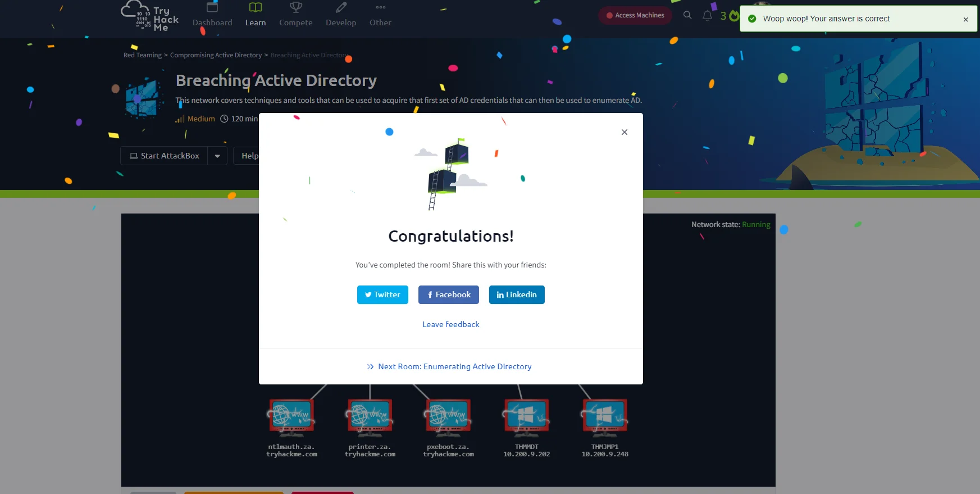This screenshot has width=980, height=494.
Task: Share on Twitter
Action: pyautogui.click(x=382, y=294)
